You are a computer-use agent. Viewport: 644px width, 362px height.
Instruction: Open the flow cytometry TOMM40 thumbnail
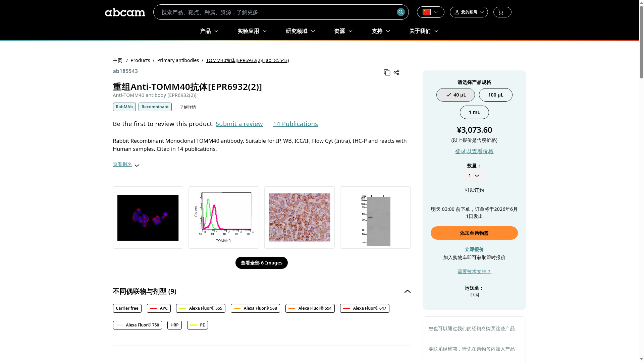coord(224,218)
